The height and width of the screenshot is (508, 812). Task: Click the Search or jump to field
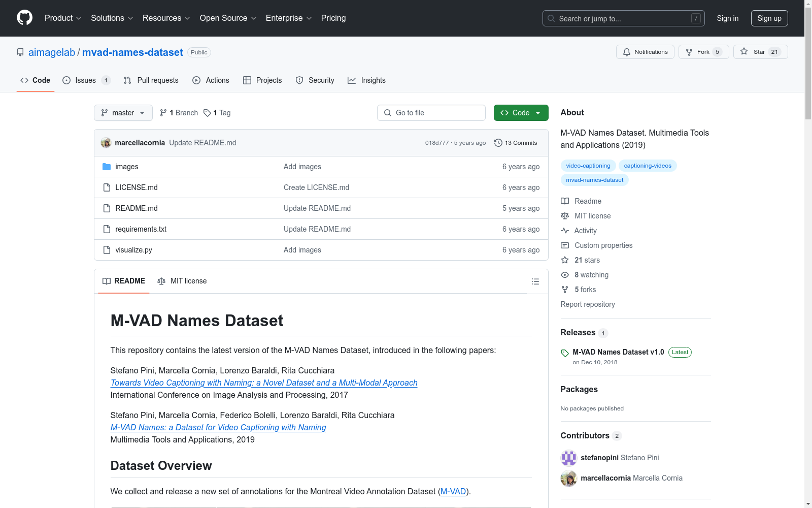tap(624, 18)
